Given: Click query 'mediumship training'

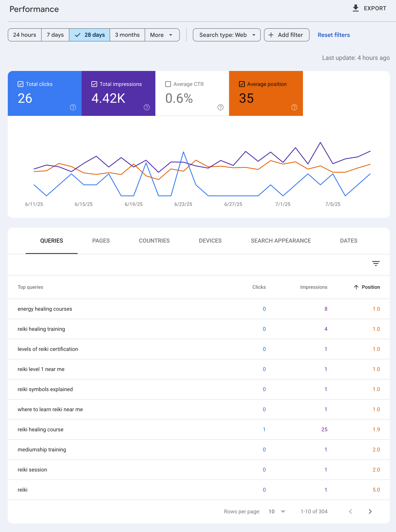Looking at the screenshot, I should coord(42,450).
